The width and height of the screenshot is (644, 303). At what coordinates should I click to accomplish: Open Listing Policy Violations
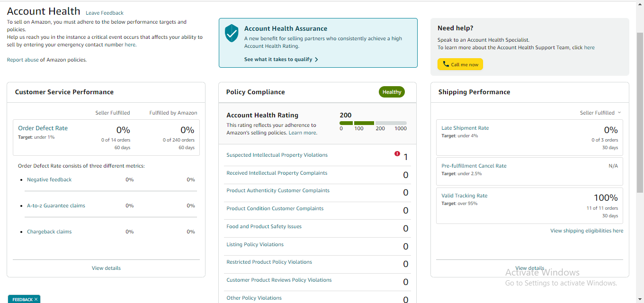tap(255, 245)
